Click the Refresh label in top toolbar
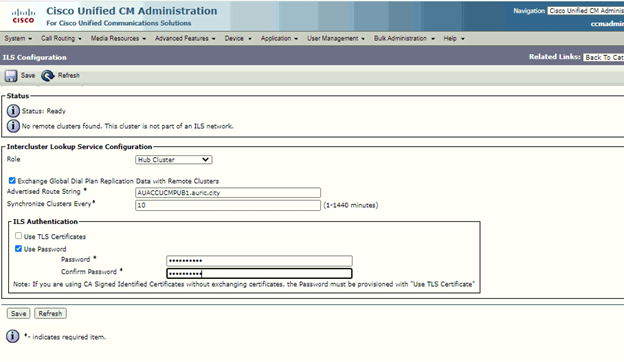The width and height of the screenshot is (624, 362). tap(68, 75)
